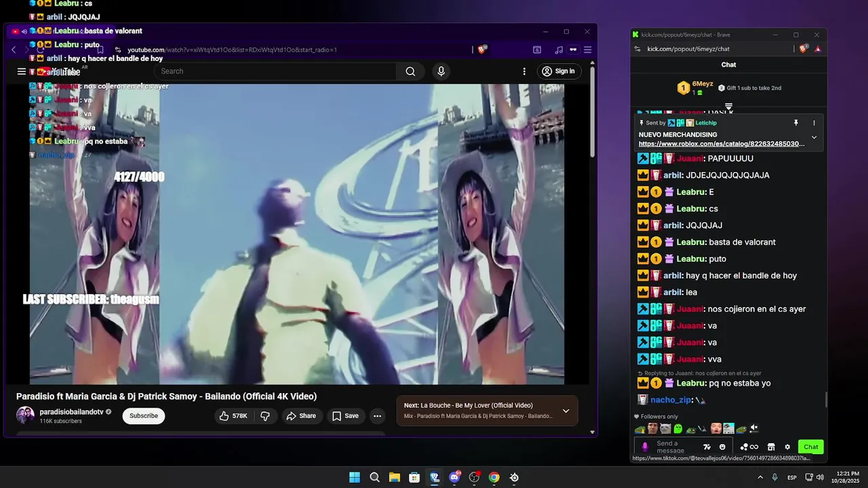Click nacho_zip username in chat
868x488 pixels.
tap(671, 400)
